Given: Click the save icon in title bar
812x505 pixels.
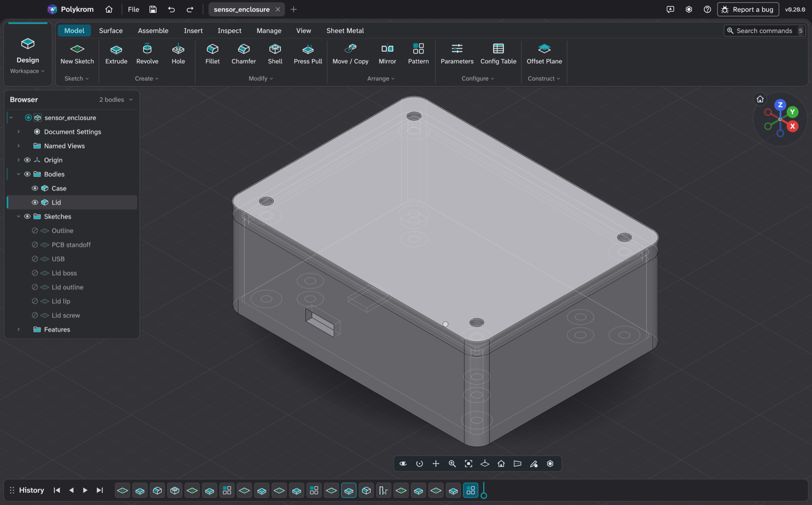Looking at the screenshot, I should point(153,9).
